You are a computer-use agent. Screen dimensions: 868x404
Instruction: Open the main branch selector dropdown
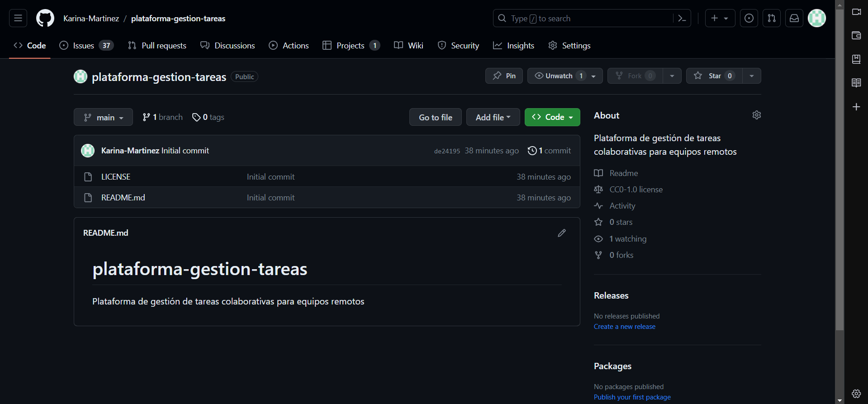tap(103, 117)
